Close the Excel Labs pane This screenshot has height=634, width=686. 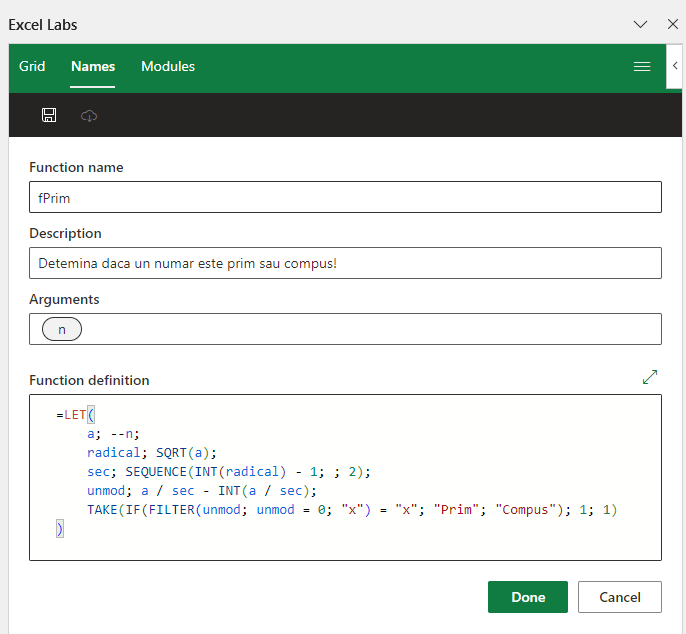coord(672,24)
